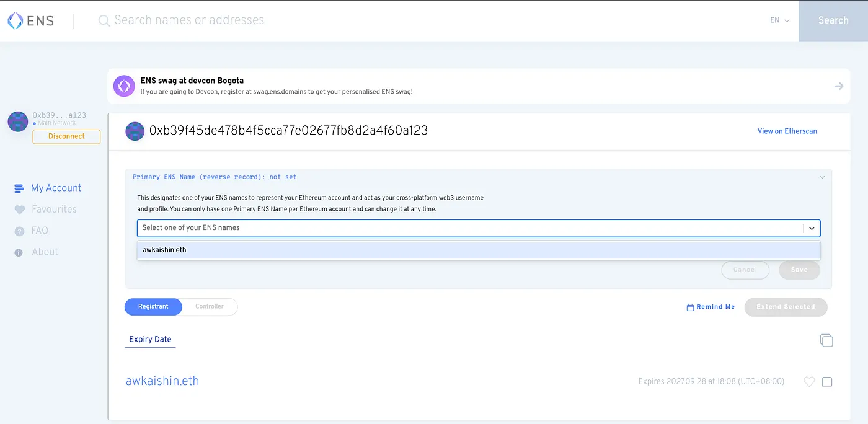The height and width of the screenshot is (424, 868).
Task: Toggle the ENS names dropdown arrow
Action: tap(812, 228)
